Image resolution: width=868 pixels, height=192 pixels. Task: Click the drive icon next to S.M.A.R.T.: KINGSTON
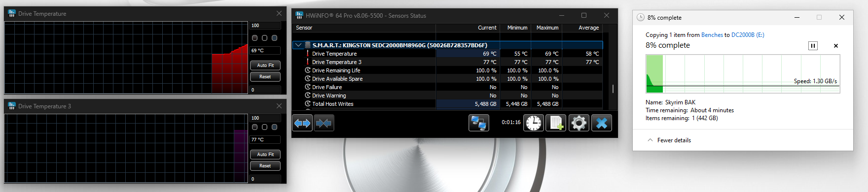(x=308, y=45)
